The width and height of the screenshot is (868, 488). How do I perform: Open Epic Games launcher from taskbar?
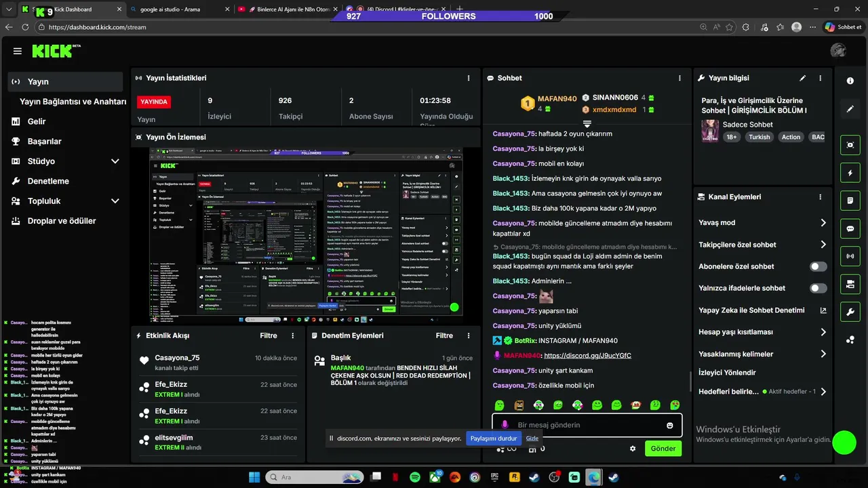point(494,477)
